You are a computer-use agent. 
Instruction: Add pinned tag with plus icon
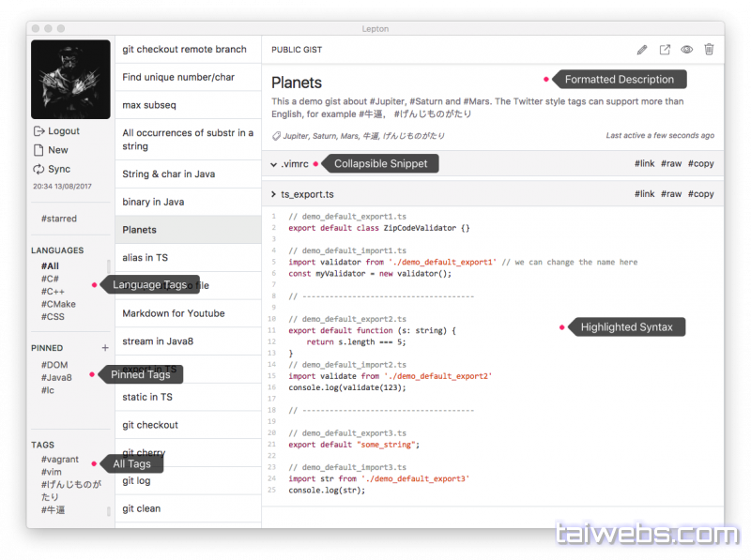point(105,348)
